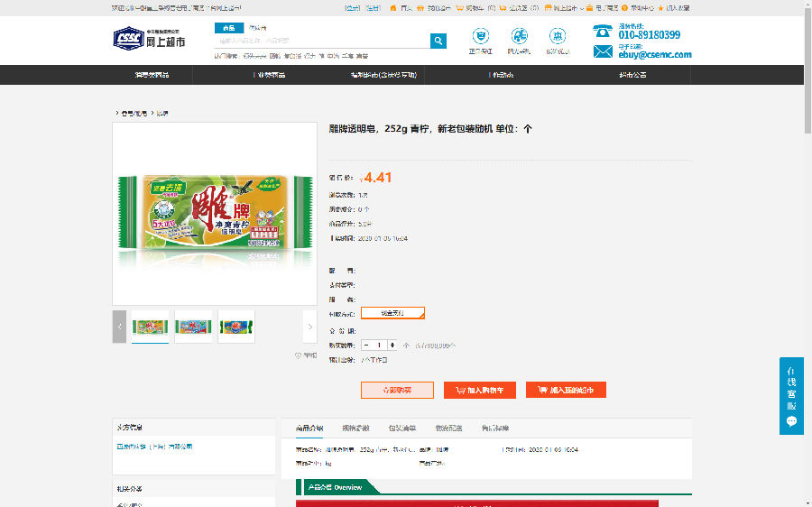Click the telephone hotline icon
812x507 pixels.
[603, 31]
